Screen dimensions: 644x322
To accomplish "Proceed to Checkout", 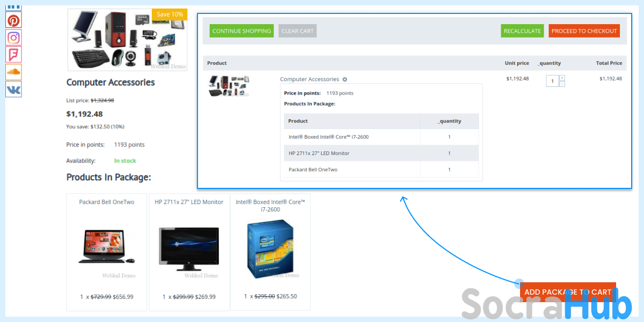I will pos(584,31).
